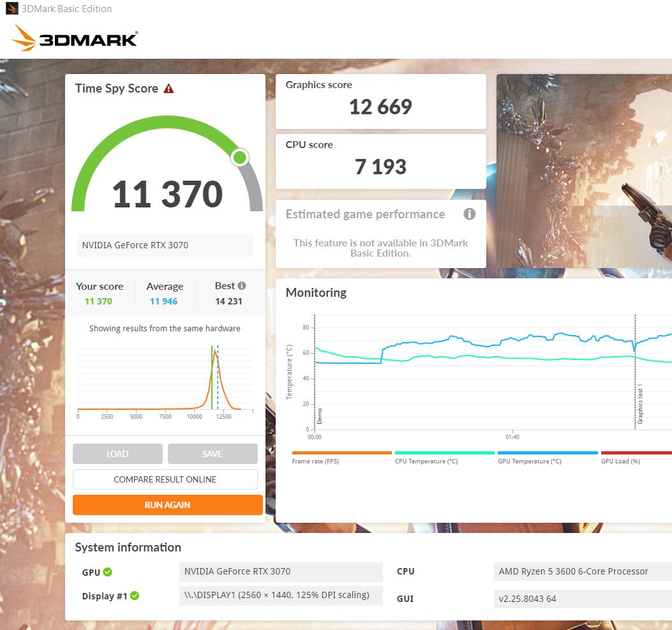672x630 pixels.
Task: Click the Graphics score value 12 669
Action: (380, 107)
